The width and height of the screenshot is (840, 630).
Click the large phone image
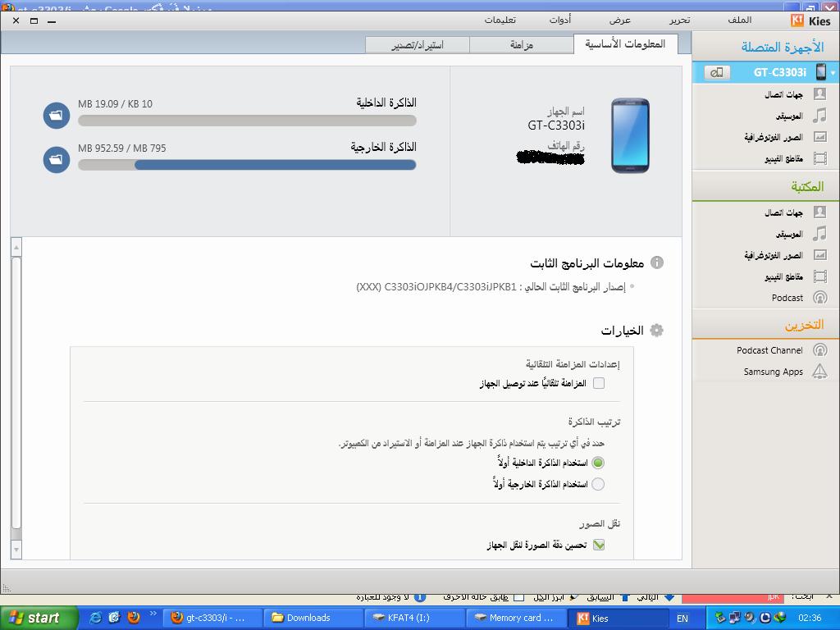click(x=630, y=135)
